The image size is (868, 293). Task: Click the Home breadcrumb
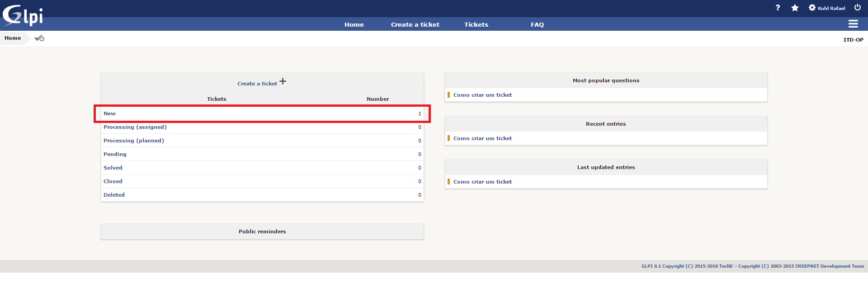point(13,38)
